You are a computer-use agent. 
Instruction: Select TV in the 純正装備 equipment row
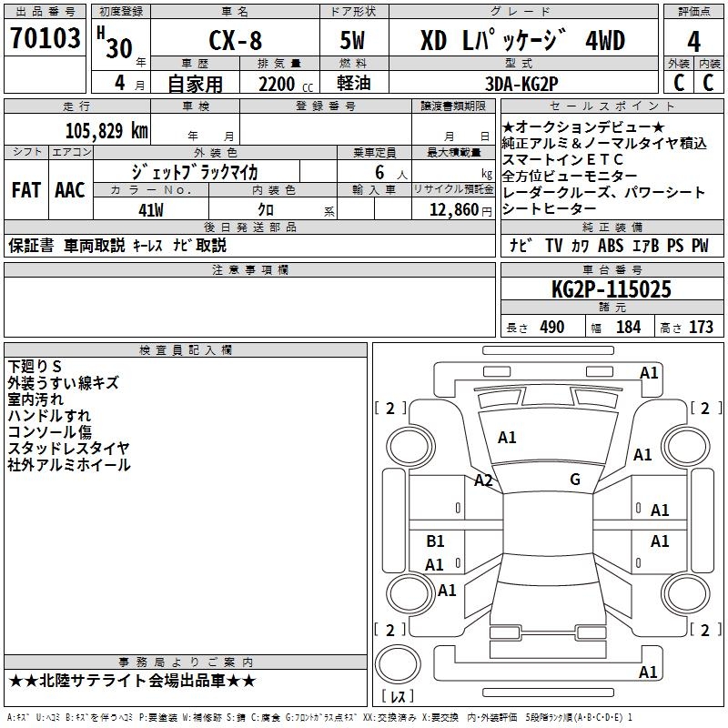[x=554, y=245]
